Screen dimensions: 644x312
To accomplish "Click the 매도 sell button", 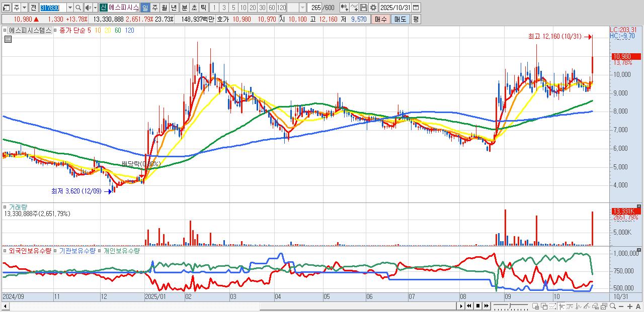I will (400, 19).
